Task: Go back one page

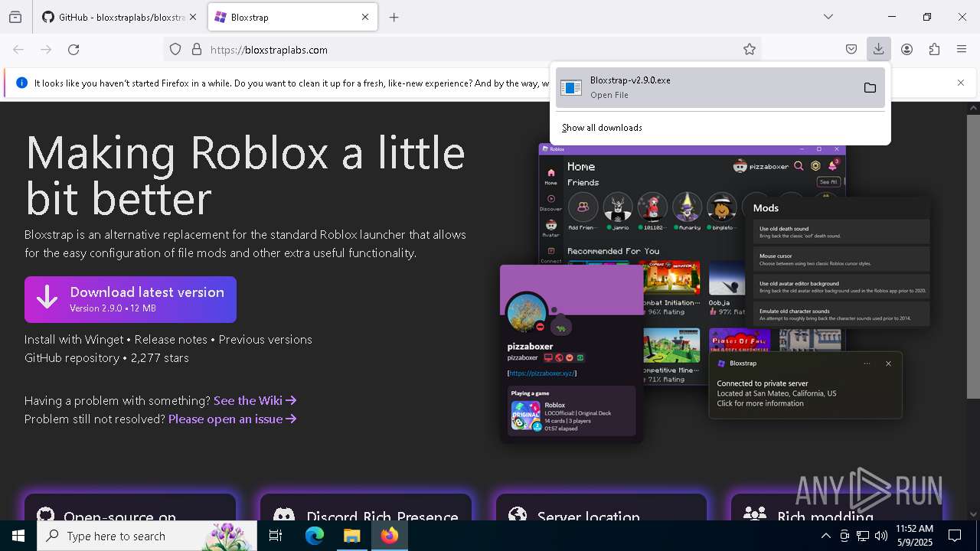Action: (x=18, y=50)
